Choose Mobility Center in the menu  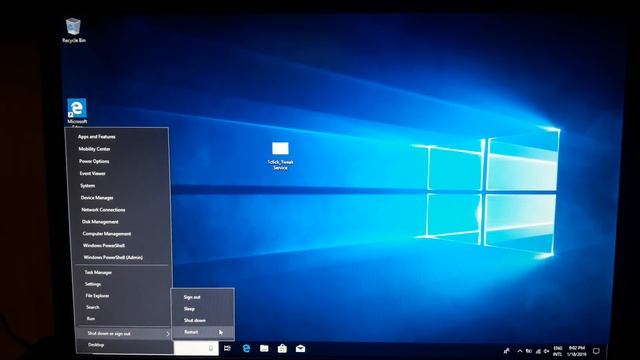pyautogui.click(x=94, y=149)
